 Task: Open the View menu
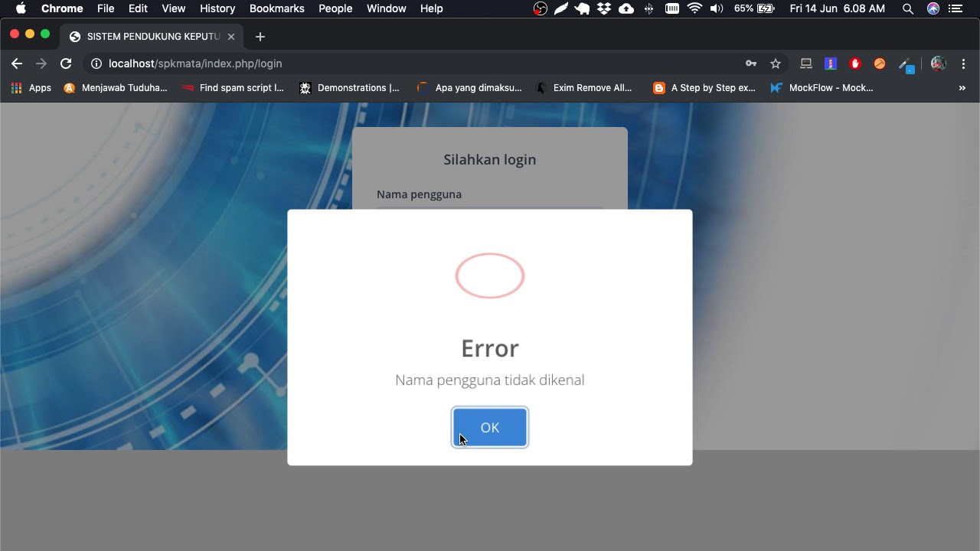point(174,8)
